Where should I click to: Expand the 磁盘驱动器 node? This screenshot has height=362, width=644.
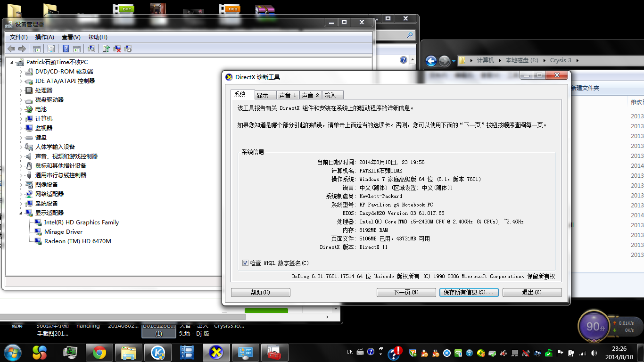(21, 100)
